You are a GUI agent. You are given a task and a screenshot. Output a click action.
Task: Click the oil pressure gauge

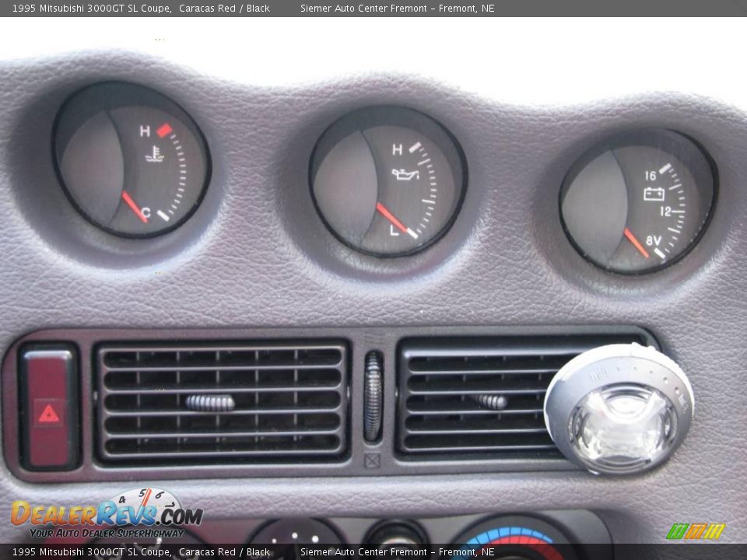click(388, 181)
